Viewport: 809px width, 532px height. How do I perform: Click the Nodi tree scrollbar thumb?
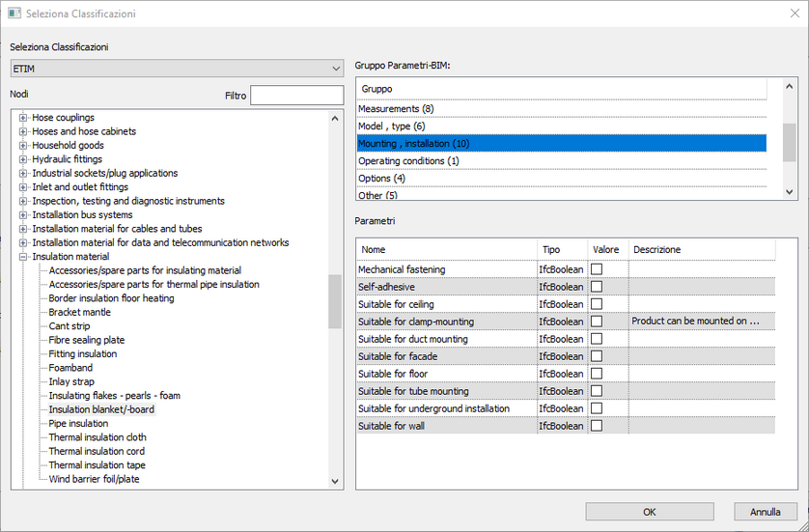335,301
